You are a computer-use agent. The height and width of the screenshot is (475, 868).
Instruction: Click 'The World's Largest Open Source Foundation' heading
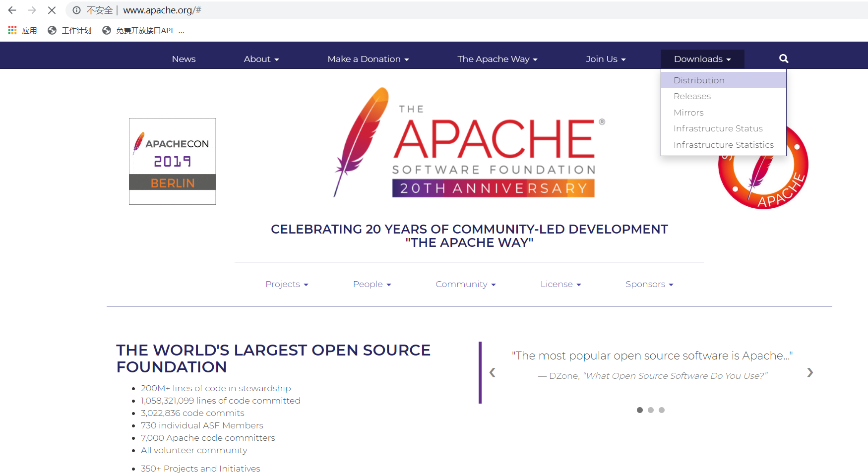[273, 358]
